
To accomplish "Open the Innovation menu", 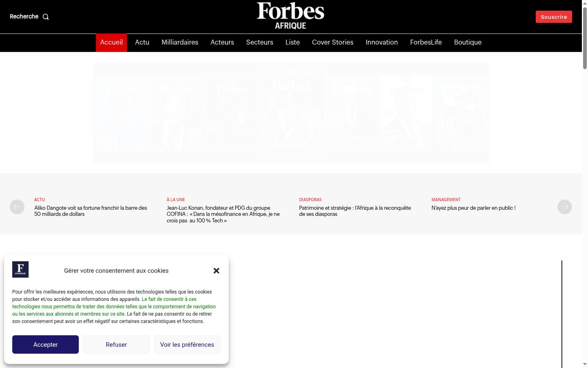I will click(x=382, y=43).
